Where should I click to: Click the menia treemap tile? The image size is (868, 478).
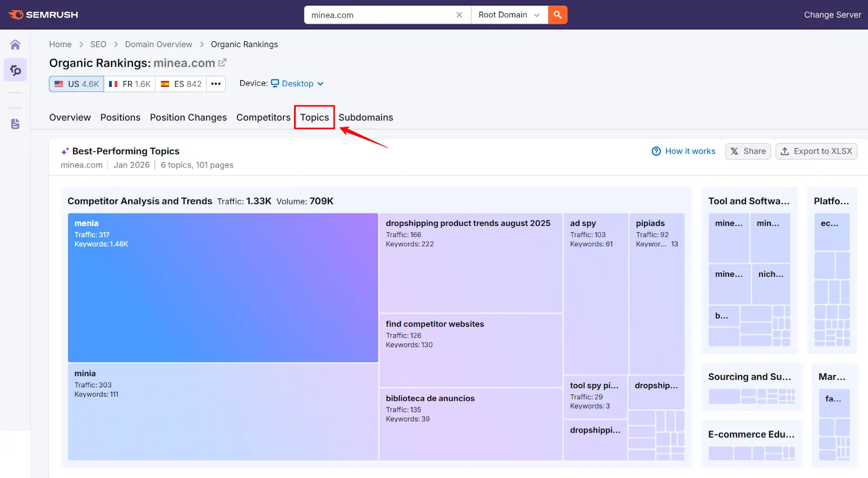(x=223, y=288)
